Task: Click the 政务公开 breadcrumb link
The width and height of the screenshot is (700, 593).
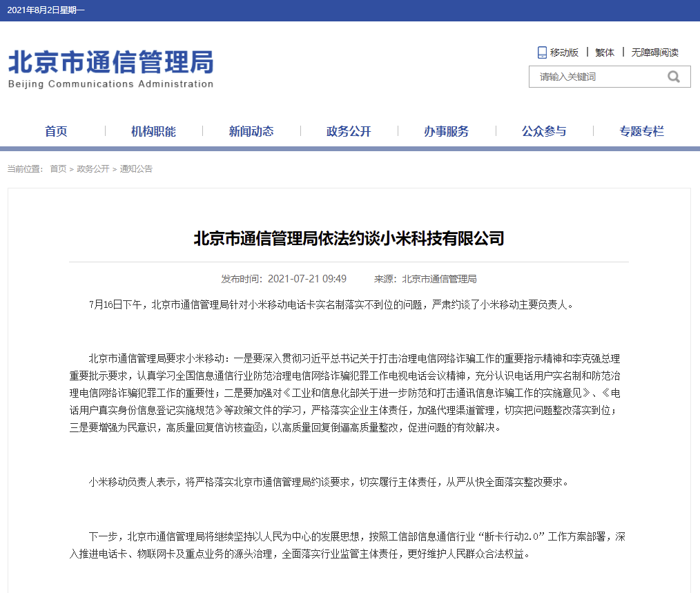Action: pyautogui.click(x=93, y=169)
